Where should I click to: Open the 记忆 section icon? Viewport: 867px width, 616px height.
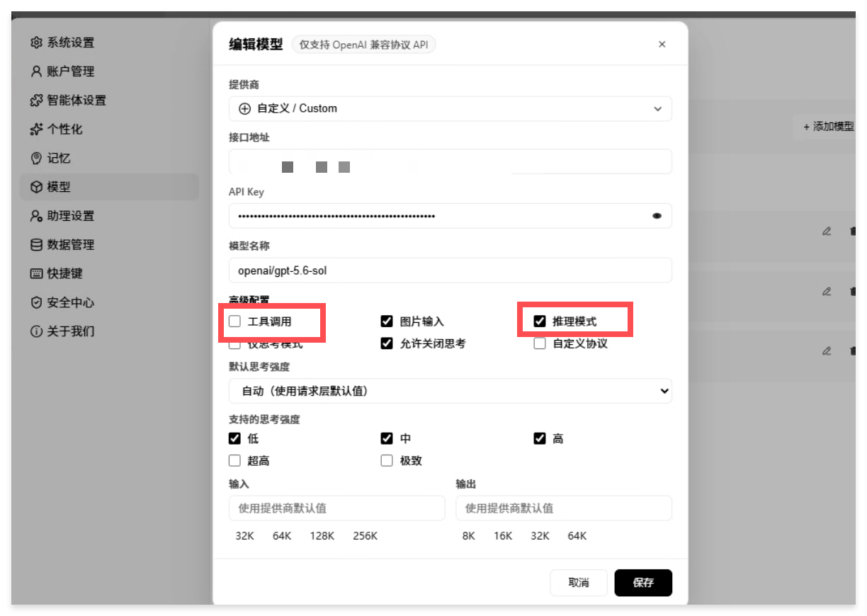tap(36, 159)
